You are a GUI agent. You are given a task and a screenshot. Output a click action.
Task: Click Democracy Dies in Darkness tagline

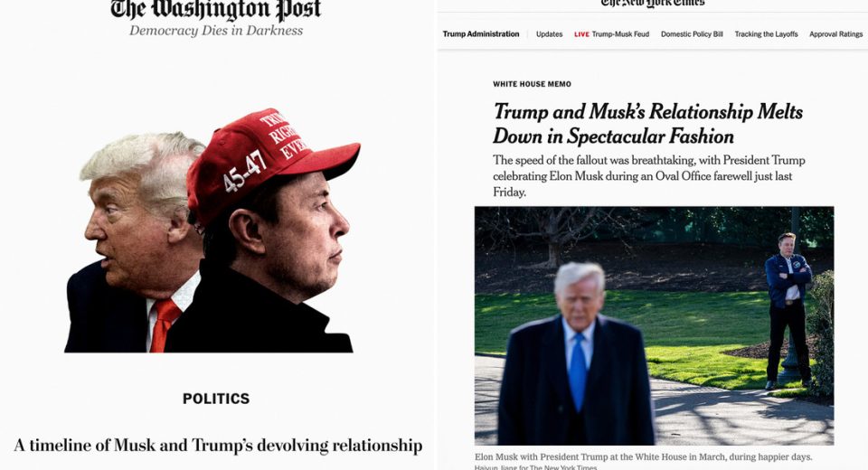coord(216,31)
